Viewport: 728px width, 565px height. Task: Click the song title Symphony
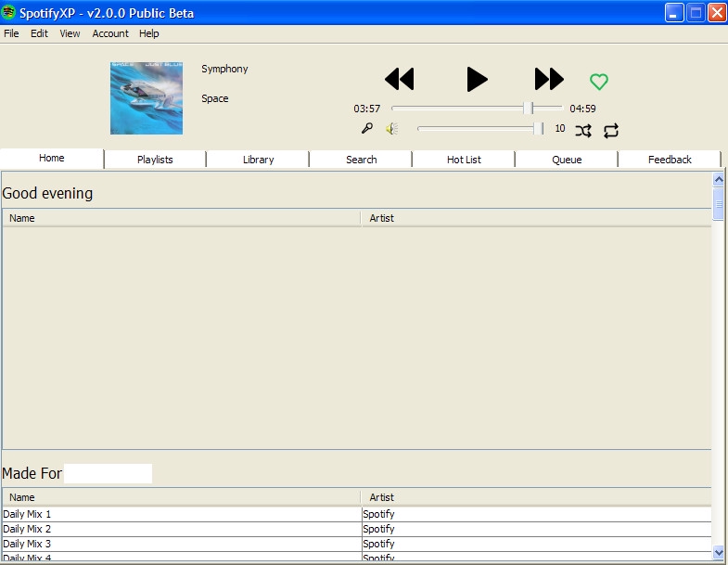[x=224, y=69]
